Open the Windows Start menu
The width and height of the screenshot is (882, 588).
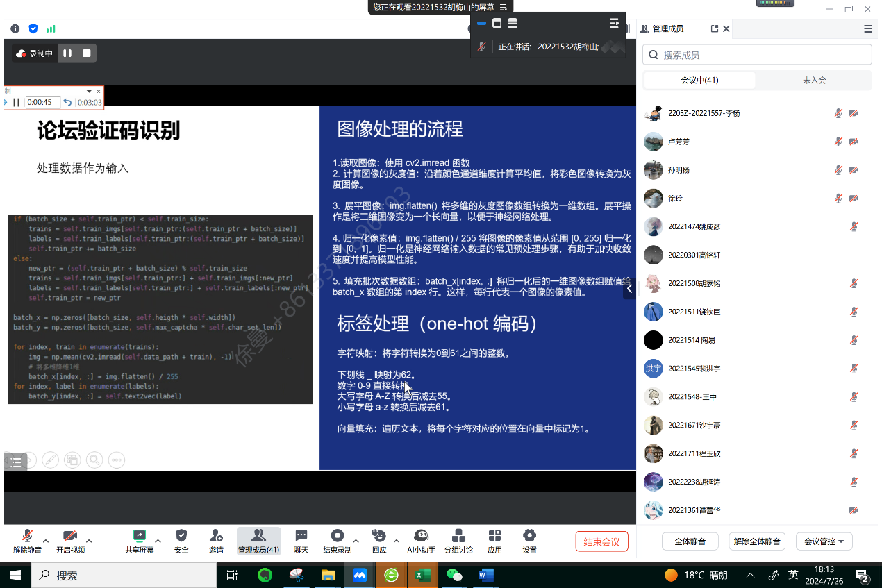(15, 575)
